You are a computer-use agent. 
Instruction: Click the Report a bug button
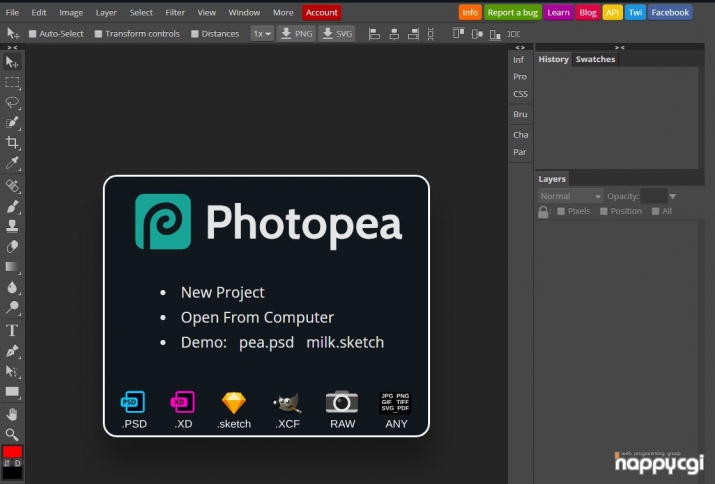point(513,13)
